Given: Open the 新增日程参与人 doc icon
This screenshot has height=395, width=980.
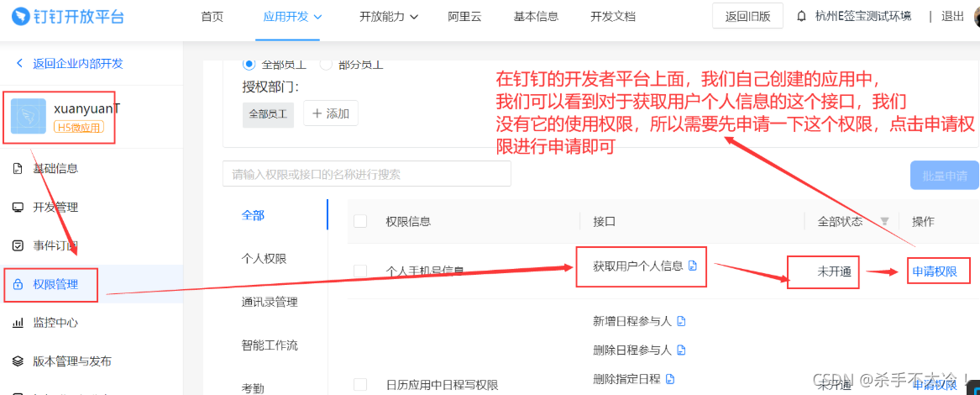Looking at the screenshot, I should pos(681,322).
